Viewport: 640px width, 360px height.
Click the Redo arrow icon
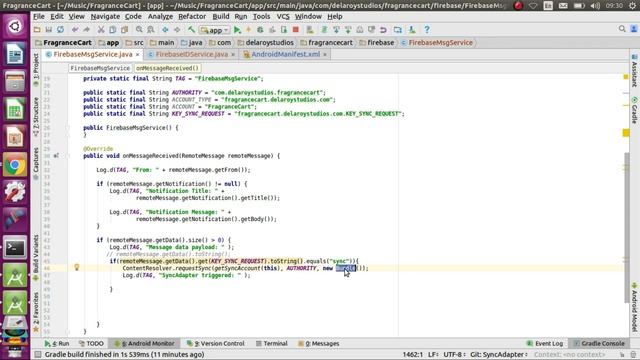(87, 30)
